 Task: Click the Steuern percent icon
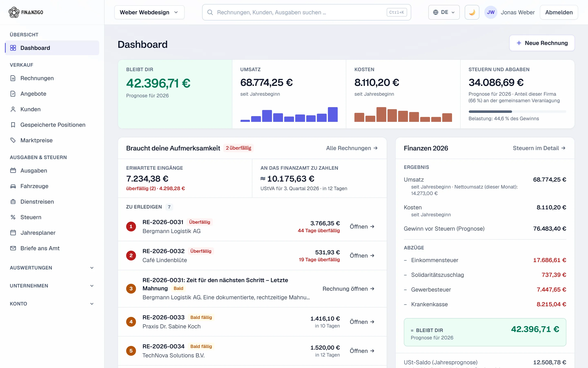[x=13, y=217]
